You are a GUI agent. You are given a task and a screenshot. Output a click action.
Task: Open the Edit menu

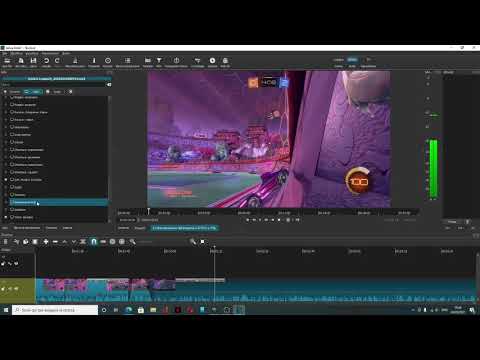click(x=16, y=53)
